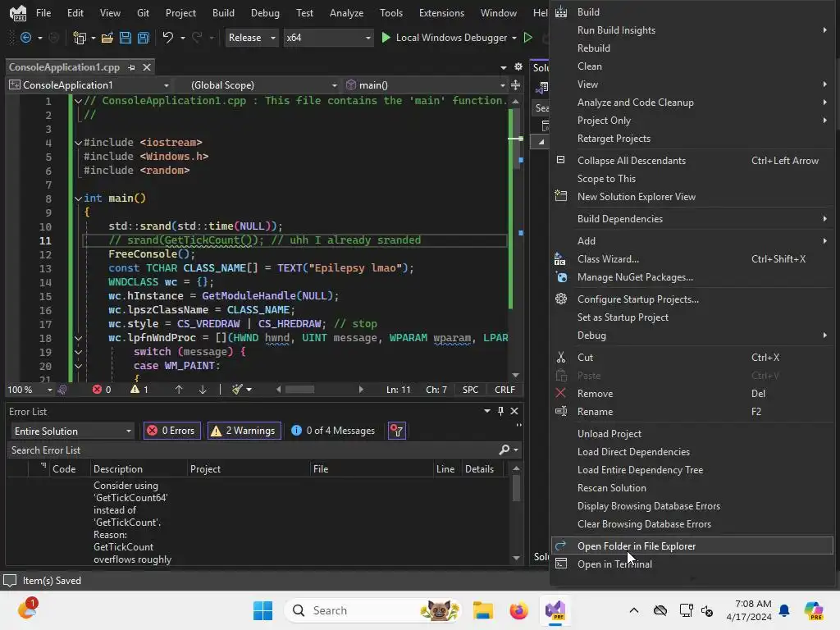
Task: Open the File menu
Action: (x=43, y=13)
